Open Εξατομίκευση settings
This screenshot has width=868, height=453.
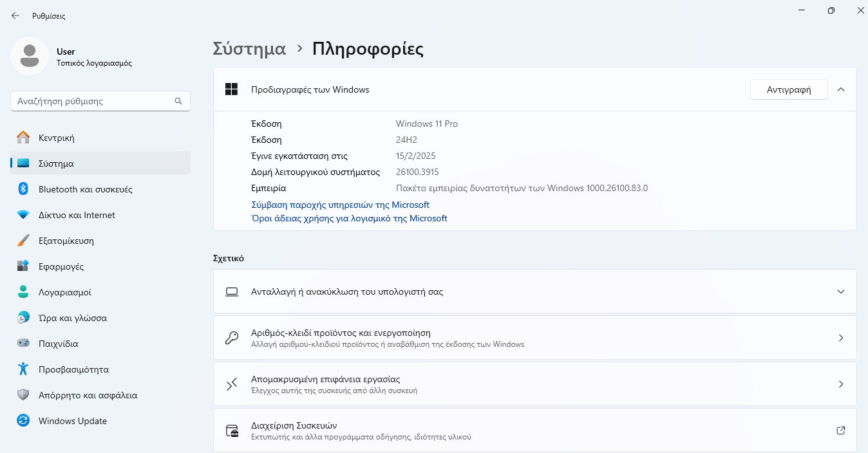pyautogui.click(x=100, y=241)
